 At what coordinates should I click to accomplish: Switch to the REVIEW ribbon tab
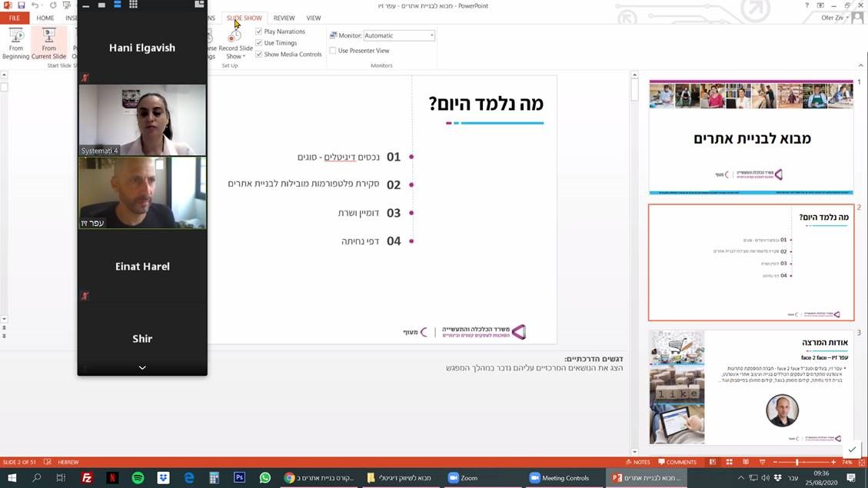(x=284, y=18)
